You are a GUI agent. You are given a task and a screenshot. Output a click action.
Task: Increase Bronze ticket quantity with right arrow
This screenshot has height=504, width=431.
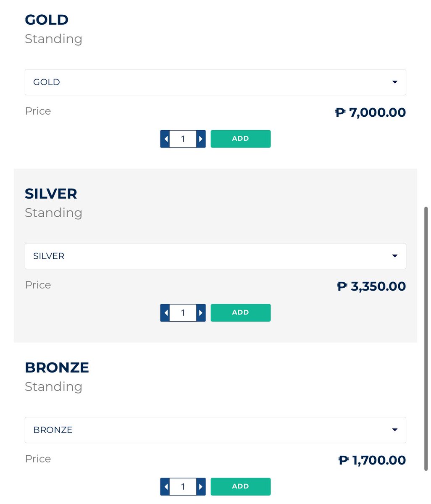pos(201,487)
